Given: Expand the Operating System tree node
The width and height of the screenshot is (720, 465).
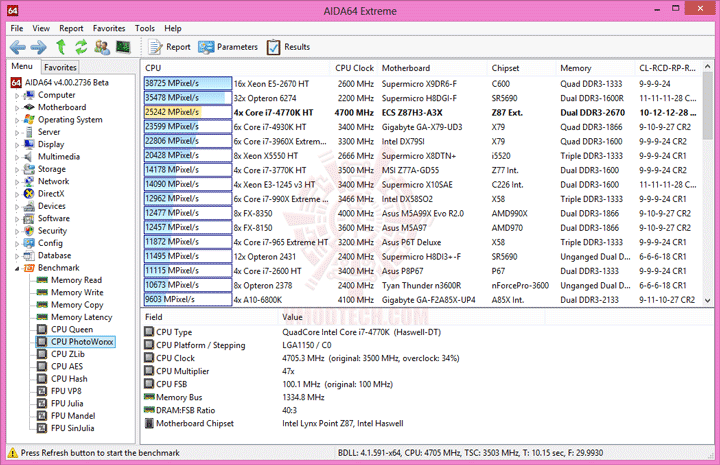Looking at the screenshot, I should point(17,120).
